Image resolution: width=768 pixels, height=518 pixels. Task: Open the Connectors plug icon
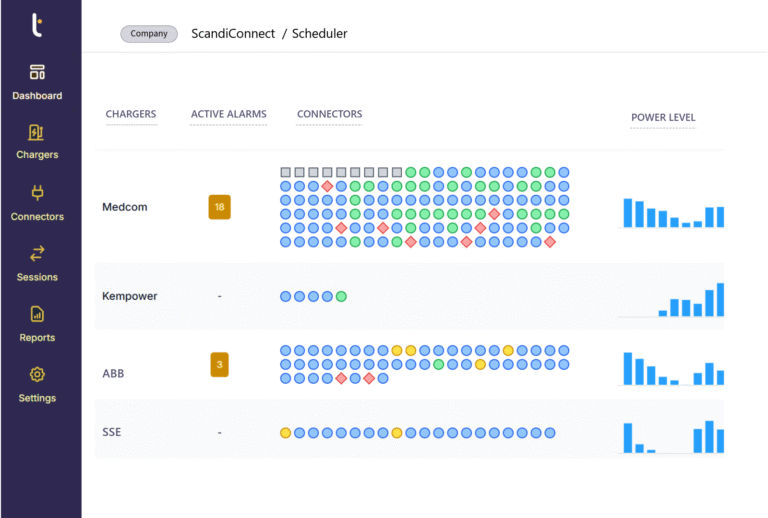pyautogui.click(x=37, y=193)
